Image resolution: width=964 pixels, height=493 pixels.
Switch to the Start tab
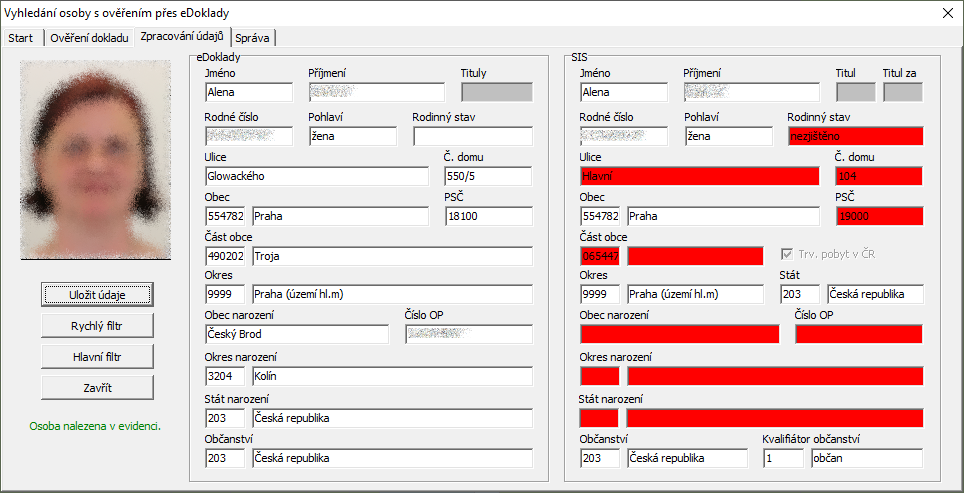click(21, 38)
